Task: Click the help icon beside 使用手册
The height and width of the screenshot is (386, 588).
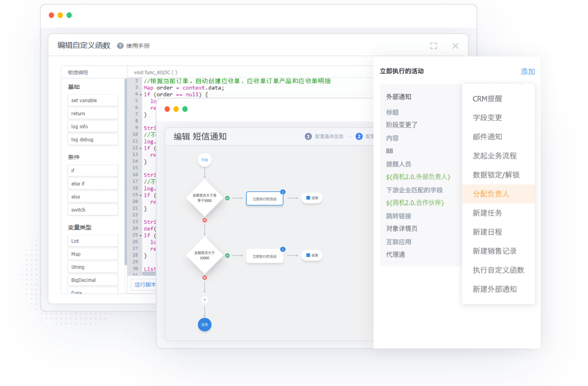Action: pyautogui.click(x=120, y=46)
